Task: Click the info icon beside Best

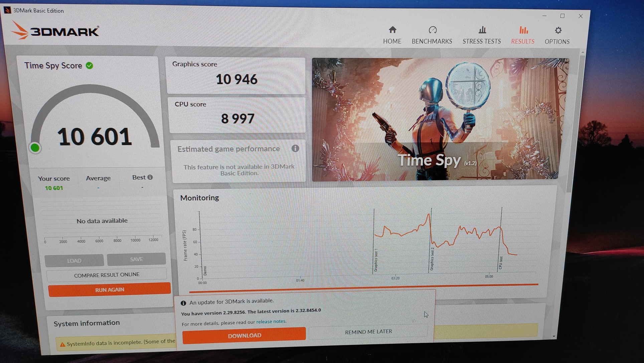Action: point(150,177)
